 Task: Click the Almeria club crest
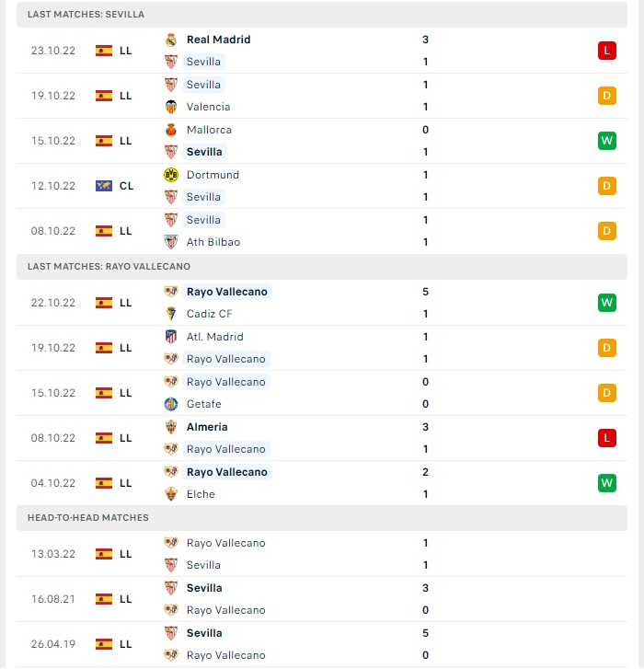point(171,427)
